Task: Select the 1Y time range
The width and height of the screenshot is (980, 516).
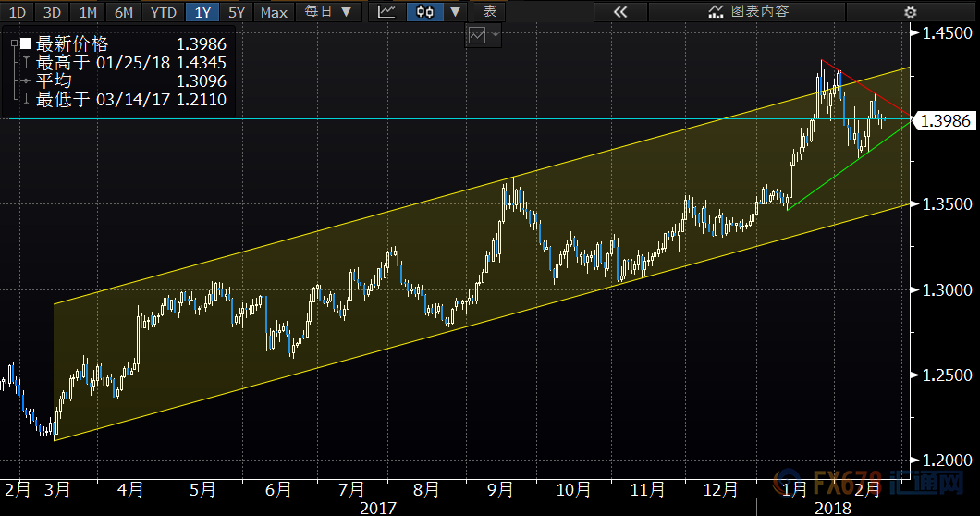Action: 202,12
